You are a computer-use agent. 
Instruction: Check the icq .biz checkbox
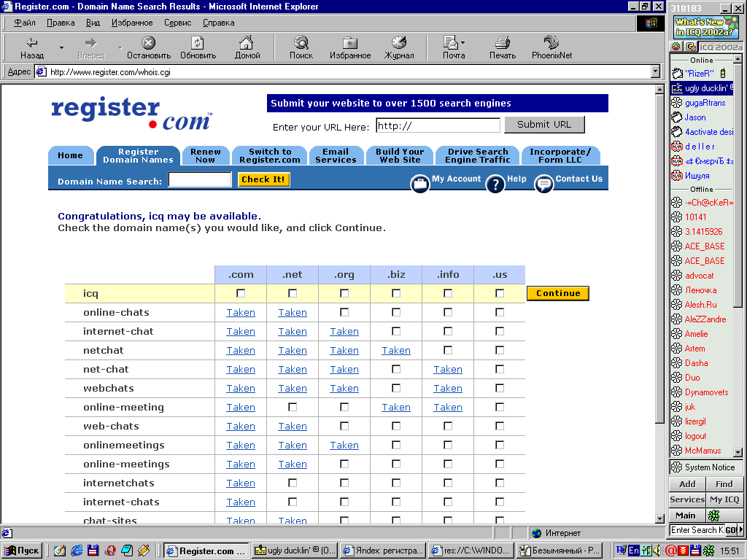tap(396, 293)
